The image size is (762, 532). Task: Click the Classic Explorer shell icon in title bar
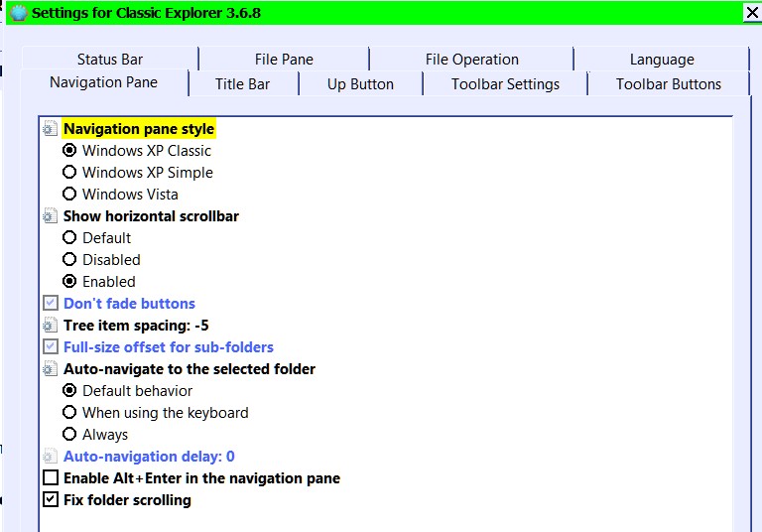18,13
